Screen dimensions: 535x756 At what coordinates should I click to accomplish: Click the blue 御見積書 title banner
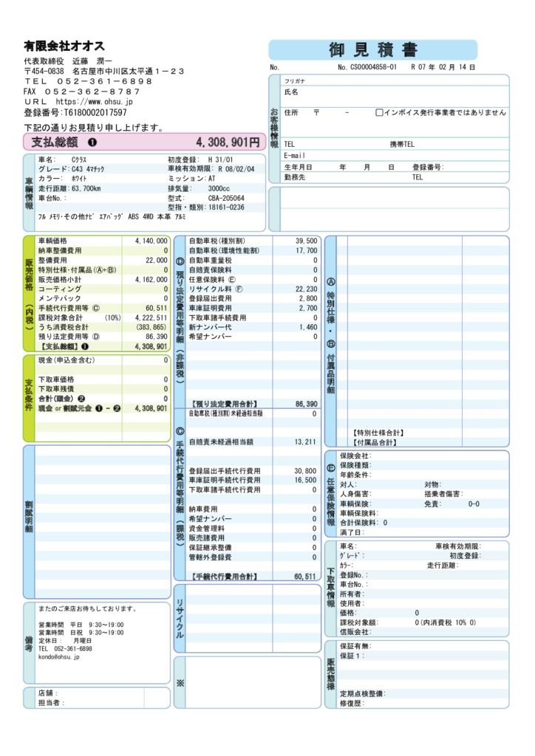pos(372,50)
